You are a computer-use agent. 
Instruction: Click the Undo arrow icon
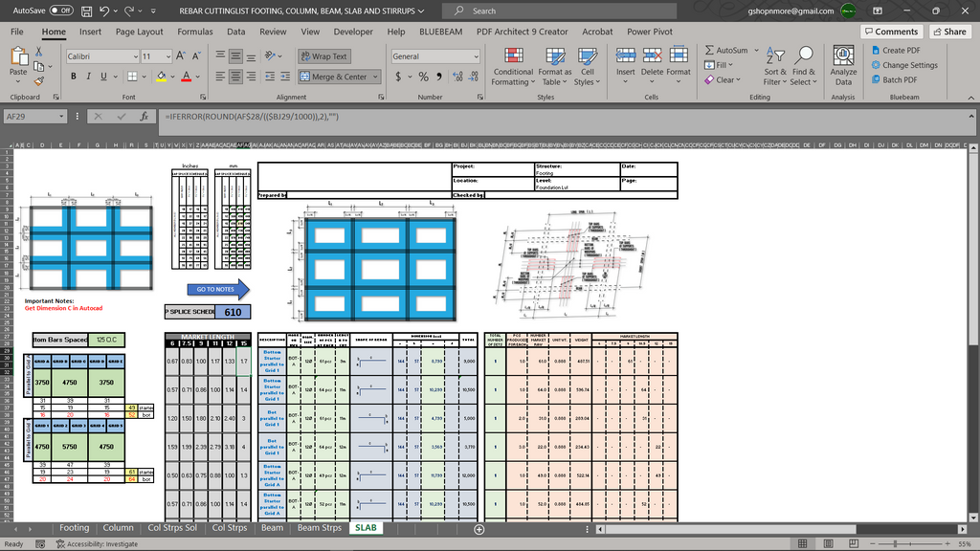(x=104, y=11)
